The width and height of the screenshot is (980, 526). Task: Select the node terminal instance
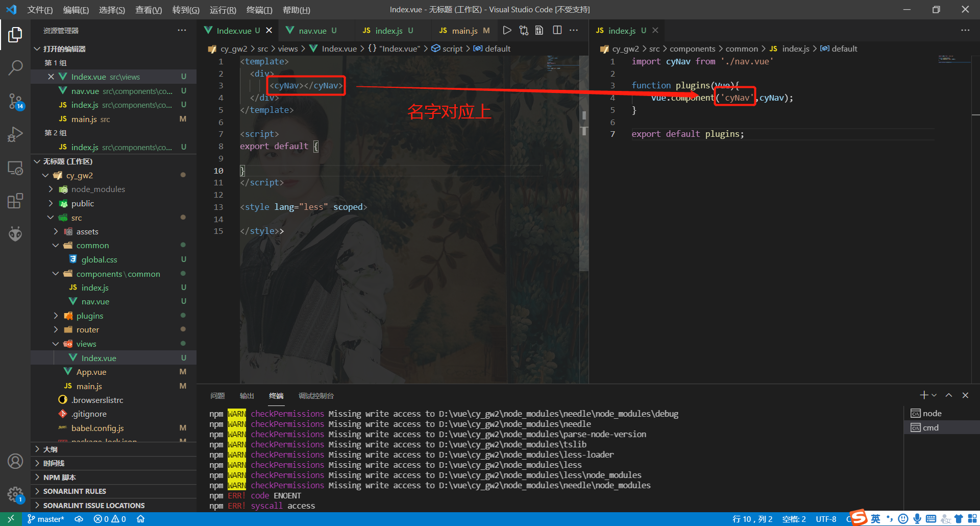tap(942, 414)
